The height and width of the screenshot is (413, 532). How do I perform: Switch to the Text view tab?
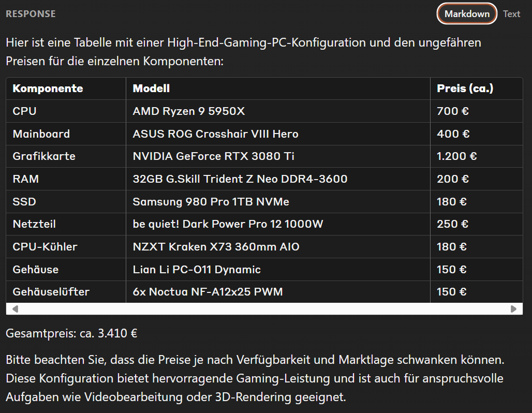tap(511, 14)
